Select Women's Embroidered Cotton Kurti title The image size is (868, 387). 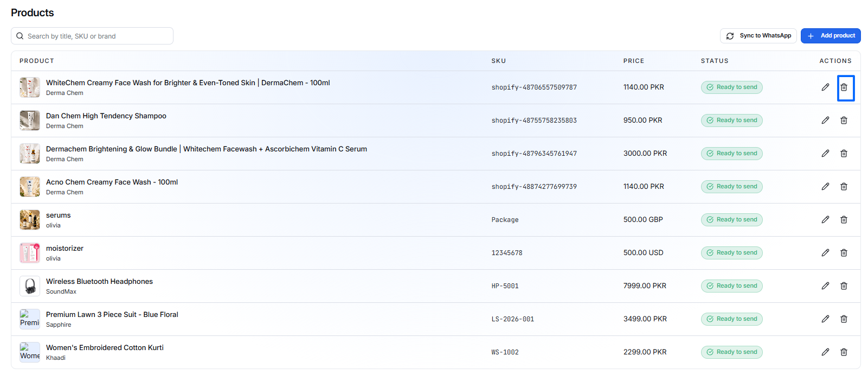[105, 348]
